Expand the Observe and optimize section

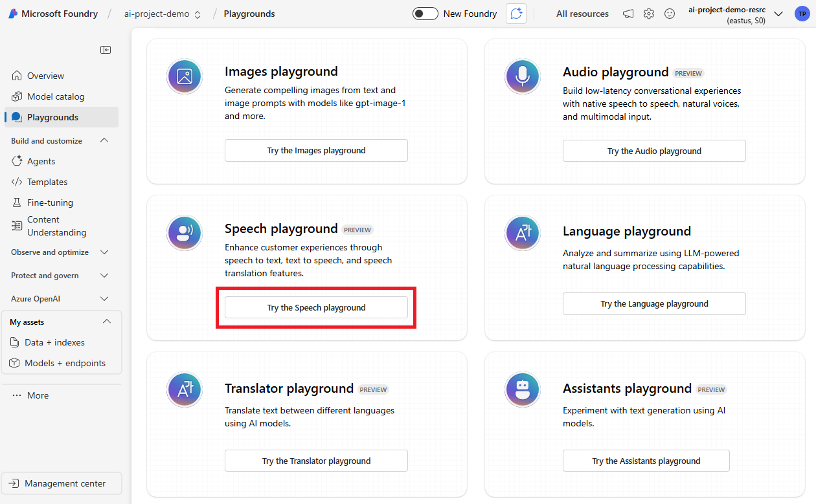104,252
